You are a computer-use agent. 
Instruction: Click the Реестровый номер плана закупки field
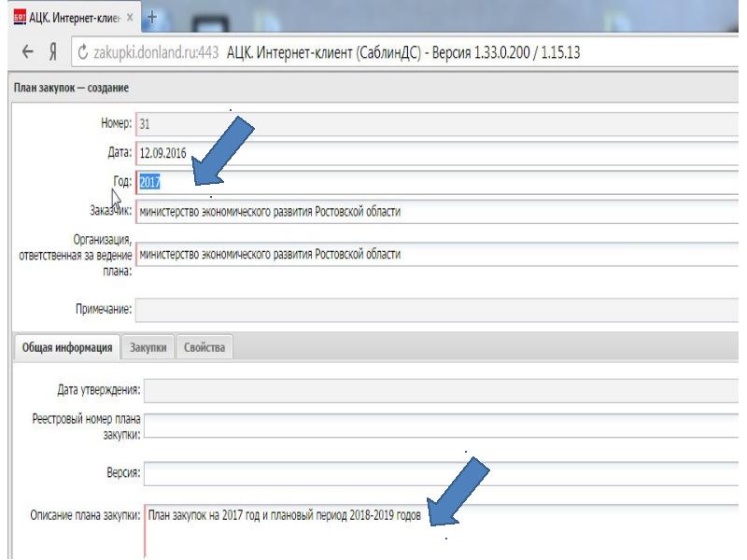click(441, 426)
